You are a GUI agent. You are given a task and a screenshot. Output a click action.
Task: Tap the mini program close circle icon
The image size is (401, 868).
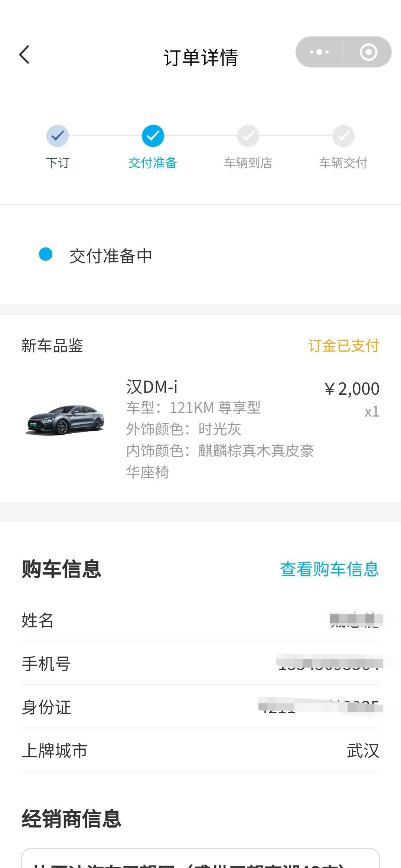coord(368,52)
